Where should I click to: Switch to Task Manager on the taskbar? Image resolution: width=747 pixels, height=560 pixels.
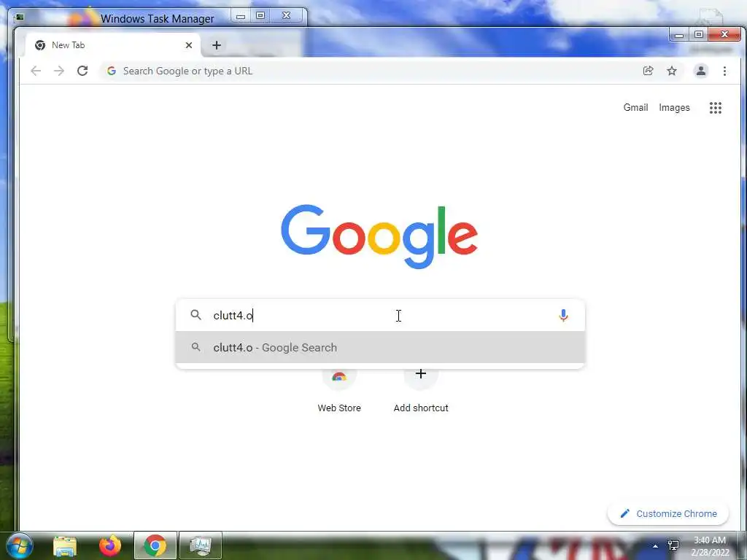coord(201,545)
